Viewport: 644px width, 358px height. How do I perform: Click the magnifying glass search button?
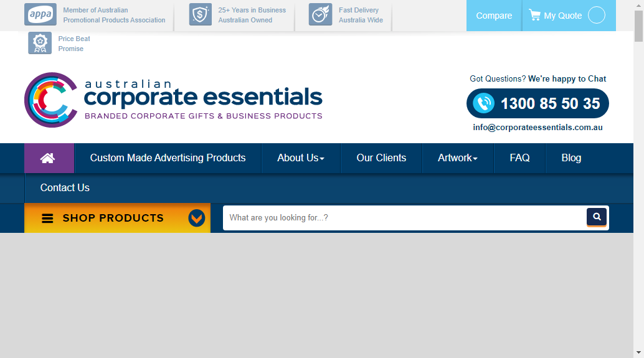597,217
